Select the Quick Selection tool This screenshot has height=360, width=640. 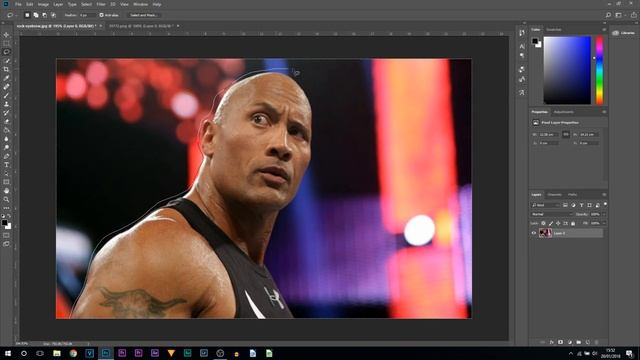tap(6, 61)
